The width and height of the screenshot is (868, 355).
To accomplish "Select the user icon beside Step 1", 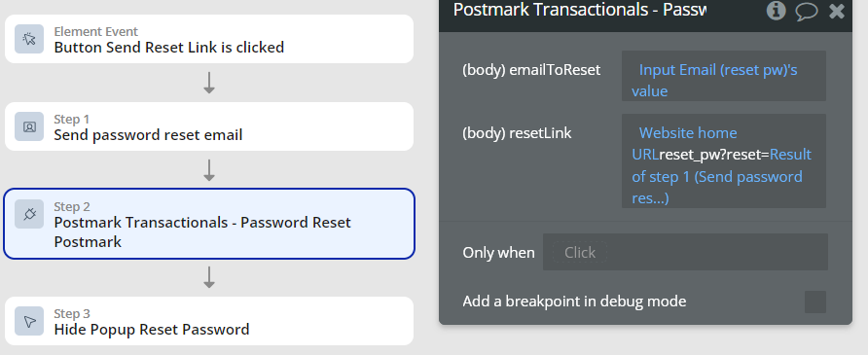I will click(29, 126).
